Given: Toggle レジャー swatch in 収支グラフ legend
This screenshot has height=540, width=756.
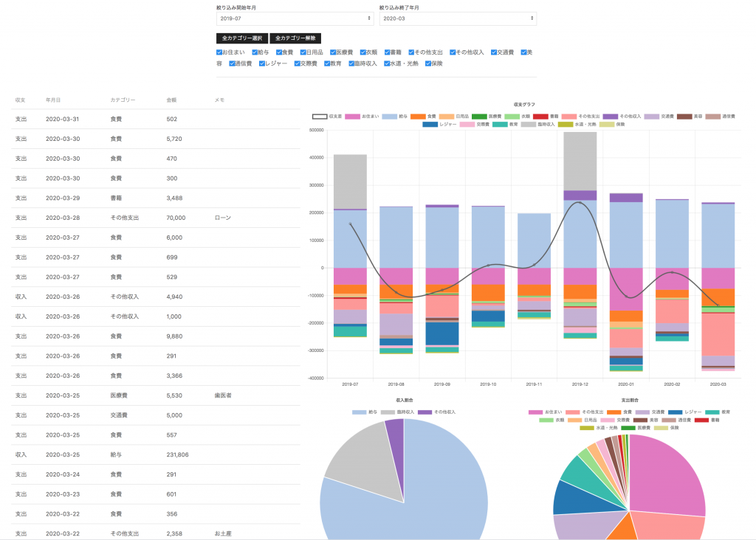Looking at the screenshot, I should (x=430, y=125).
